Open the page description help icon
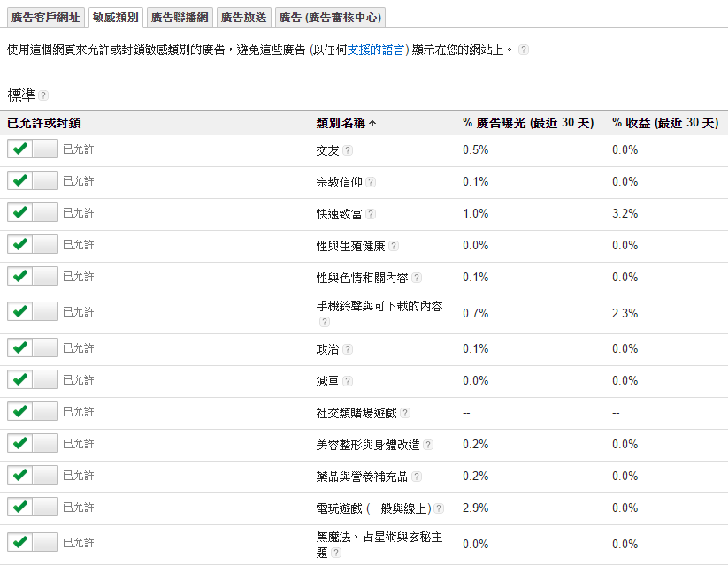Image resolution: width=728 pixels, height=565 pixels. [523, 50]
